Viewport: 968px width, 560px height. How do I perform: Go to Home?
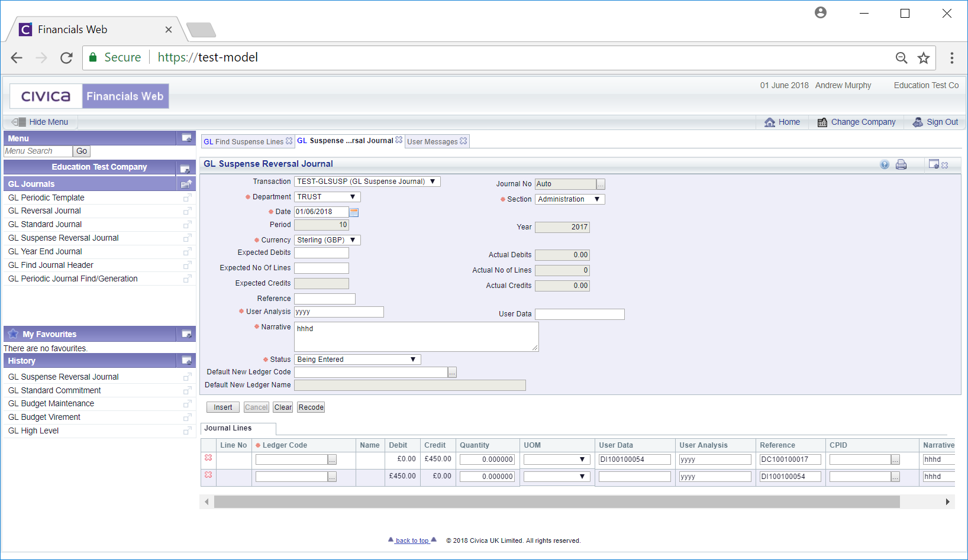pos(782,122)
